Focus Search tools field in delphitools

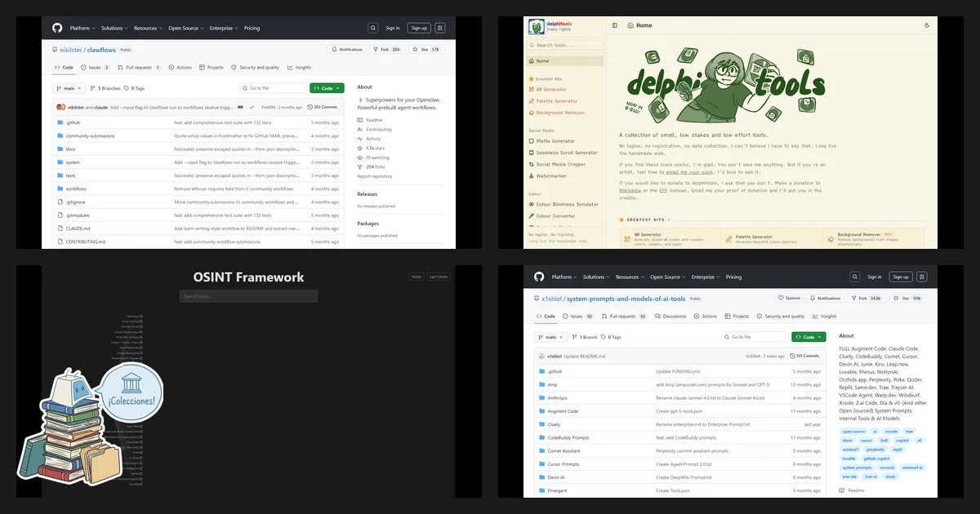pyautogui.click(x=565, y=46)
